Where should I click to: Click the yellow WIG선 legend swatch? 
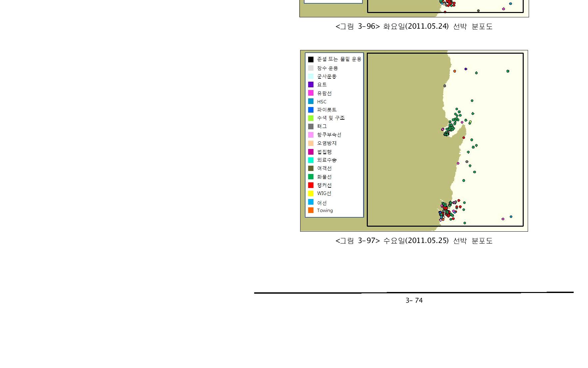[311, 193]
